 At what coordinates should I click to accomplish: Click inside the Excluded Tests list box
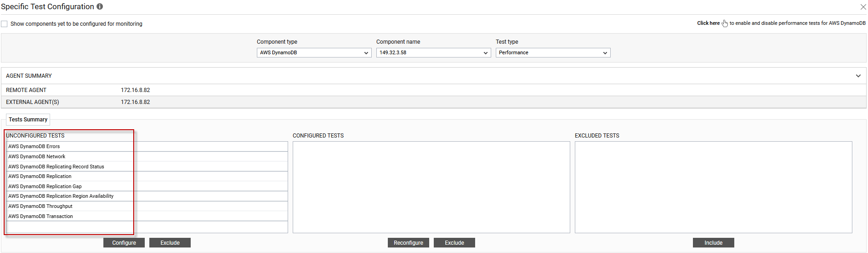click(x=714, y=187)
